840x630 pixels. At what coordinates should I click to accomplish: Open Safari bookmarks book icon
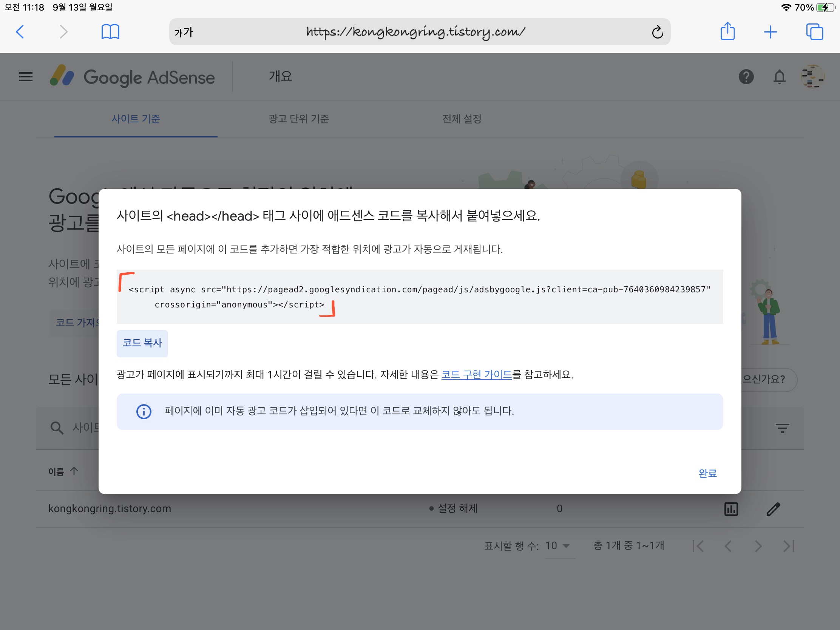(110, 32)
